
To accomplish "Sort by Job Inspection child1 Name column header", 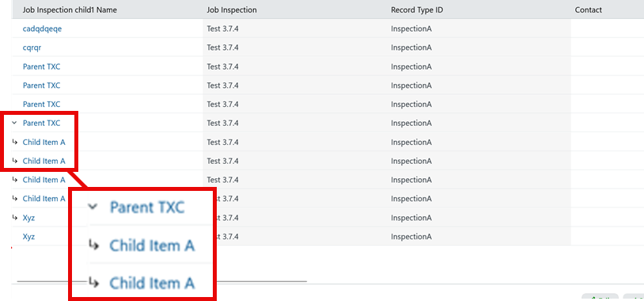I will tap(70, 10).
